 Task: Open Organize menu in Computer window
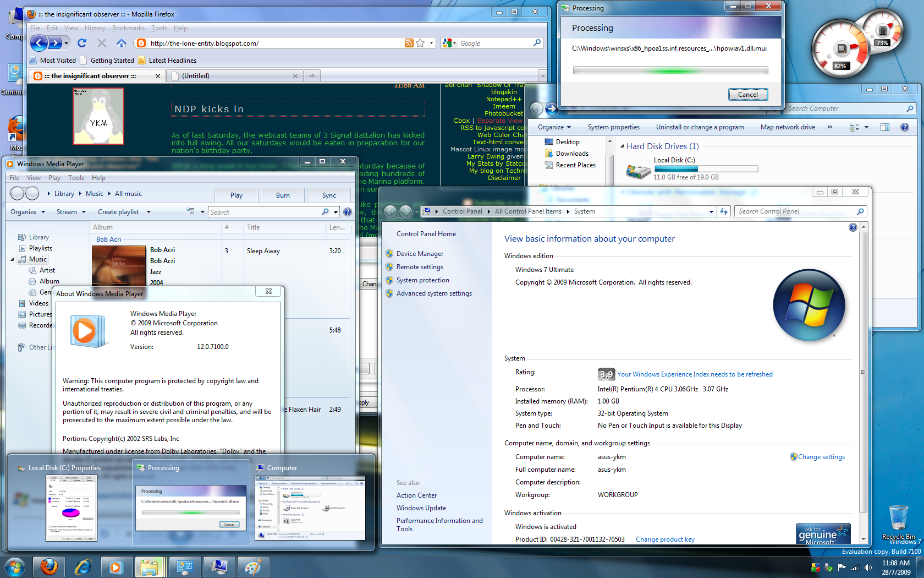(x=554, y=127)
